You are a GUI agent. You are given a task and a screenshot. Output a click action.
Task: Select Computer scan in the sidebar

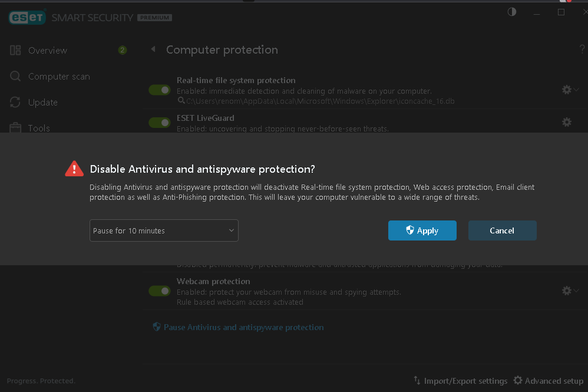coord(60,77)
